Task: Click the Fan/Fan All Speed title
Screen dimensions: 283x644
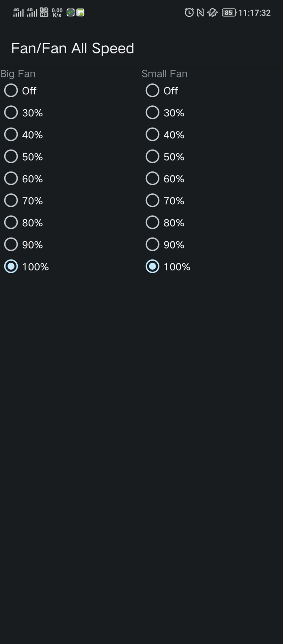Action: coord(73,48)
